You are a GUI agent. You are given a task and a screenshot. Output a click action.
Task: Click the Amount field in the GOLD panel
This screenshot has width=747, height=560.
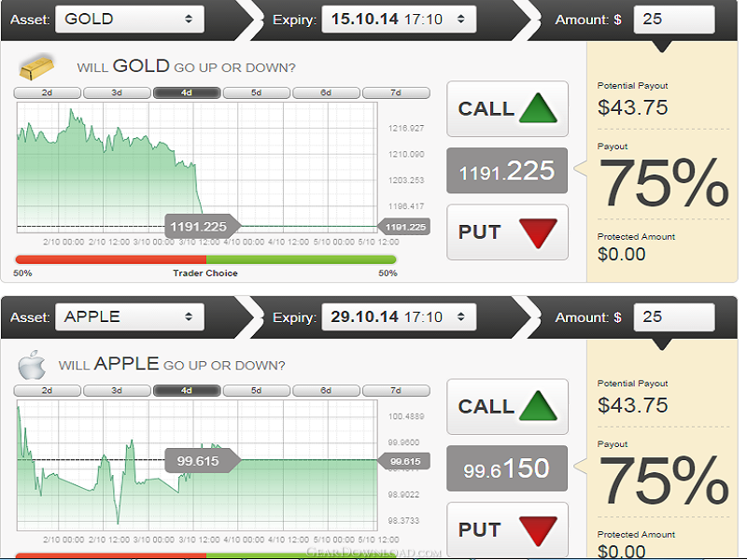pos(674,19)
